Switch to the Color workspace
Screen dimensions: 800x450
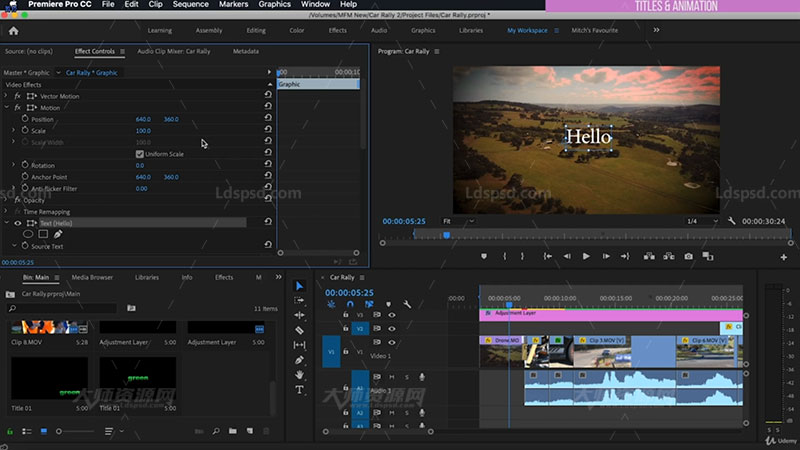(x=297, y=31)
